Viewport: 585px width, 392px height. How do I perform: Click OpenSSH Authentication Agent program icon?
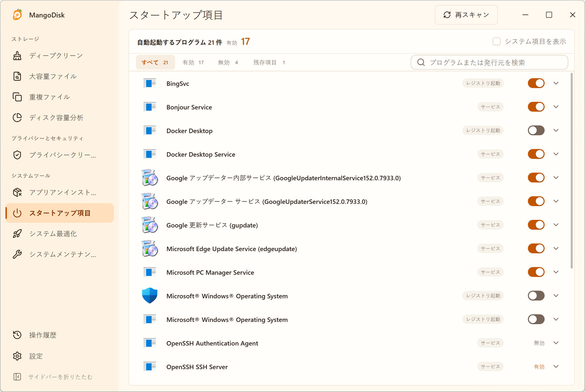[x=149, y=343]
